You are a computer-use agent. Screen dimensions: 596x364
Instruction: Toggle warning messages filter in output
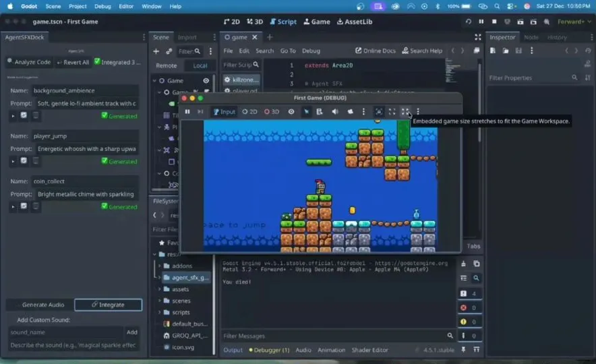click(470, 322)
